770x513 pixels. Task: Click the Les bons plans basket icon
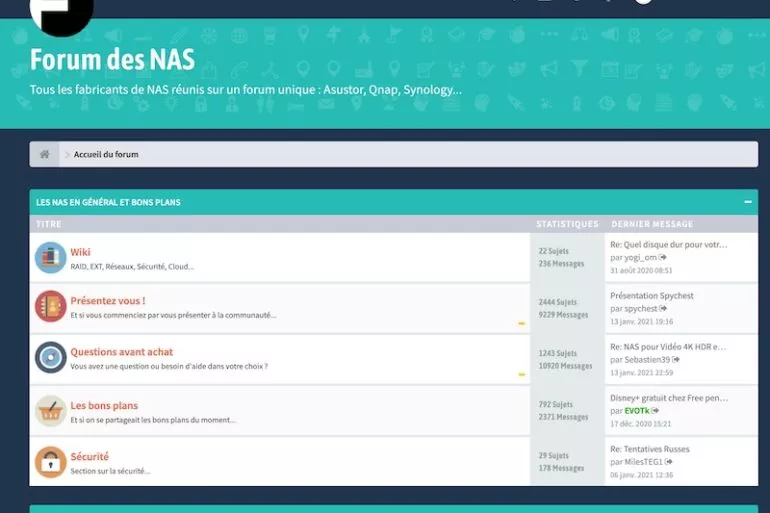50,411
